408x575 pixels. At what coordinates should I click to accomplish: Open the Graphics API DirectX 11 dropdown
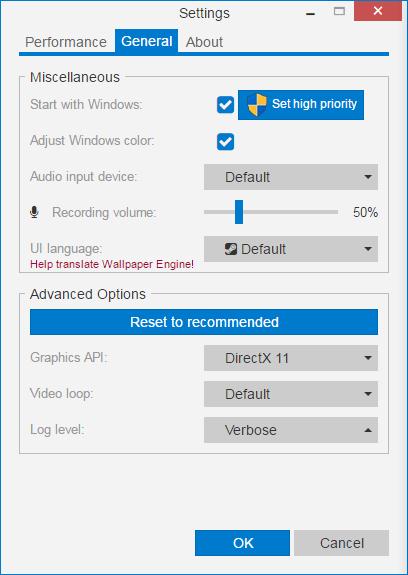(x=291, y=358)
